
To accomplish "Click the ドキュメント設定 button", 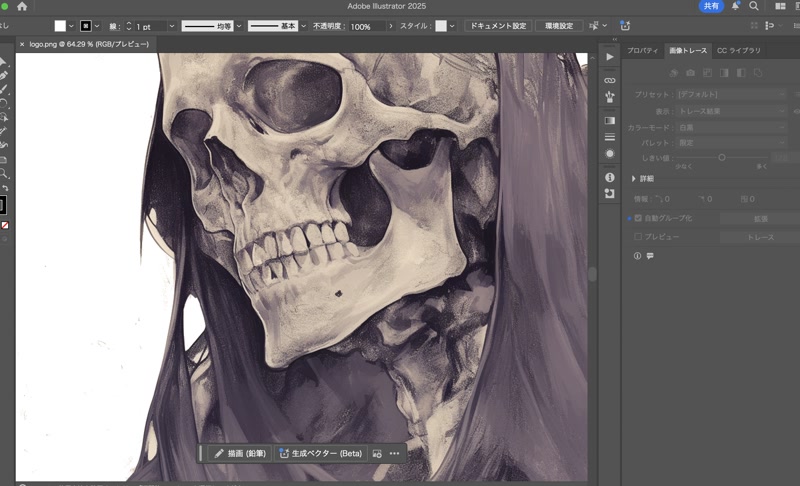I will pyautogui.click(x=498, y=25).
